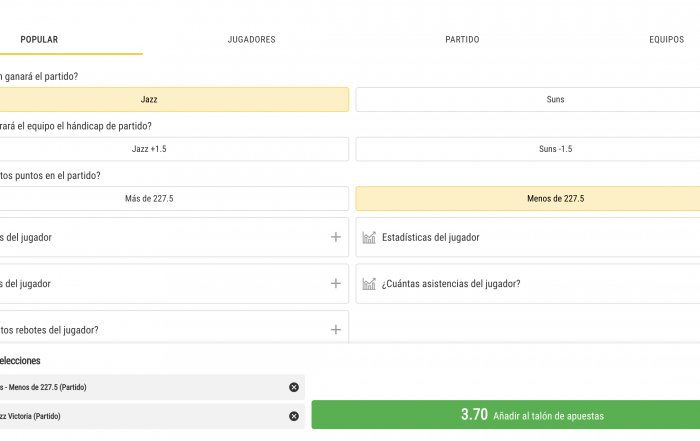The width and height of the screenshot is (700, 441).
Task: Open the Equipos tab
Action: [667, 40]
